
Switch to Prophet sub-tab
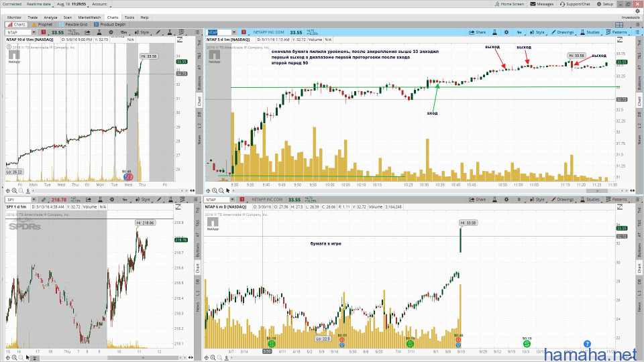pos(42,24)
